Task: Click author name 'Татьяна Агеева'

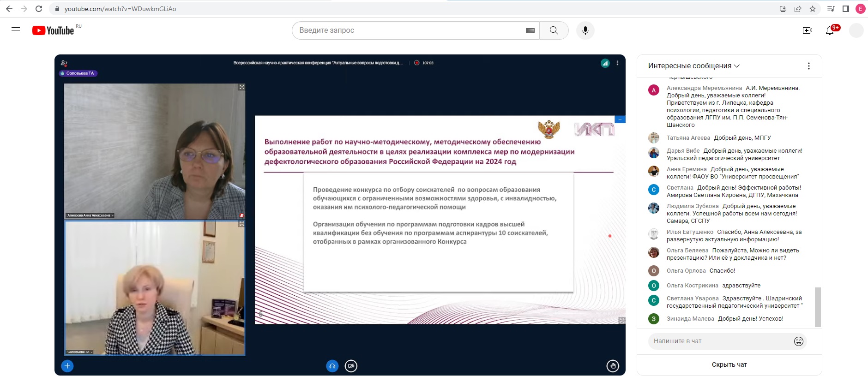Action: point(688,138)
